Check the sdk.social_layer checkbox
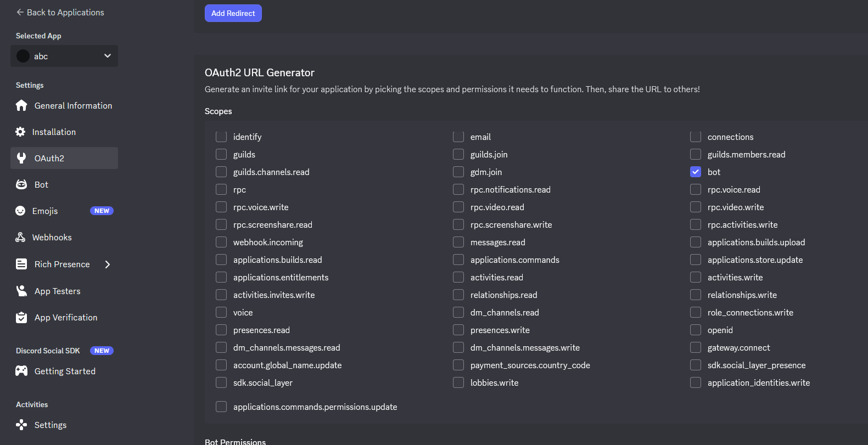868x445 pixels. (x=221, y=382)
